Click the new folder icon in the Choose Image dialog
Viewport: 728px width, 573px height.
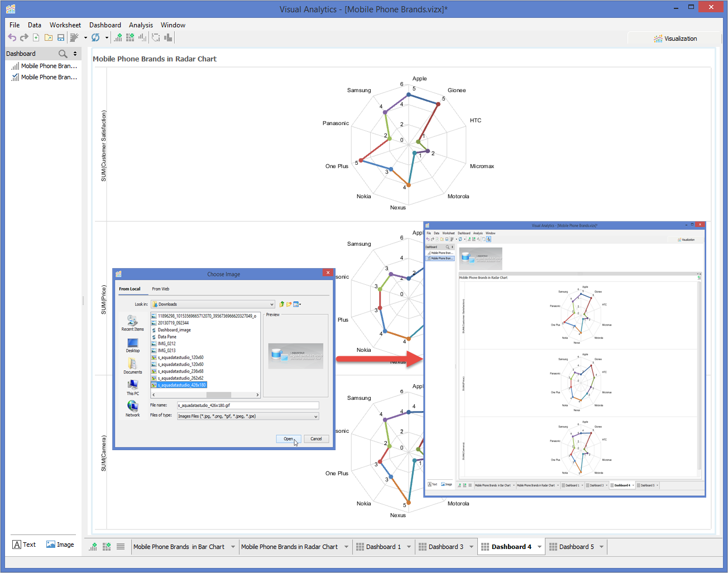[289, 304]
